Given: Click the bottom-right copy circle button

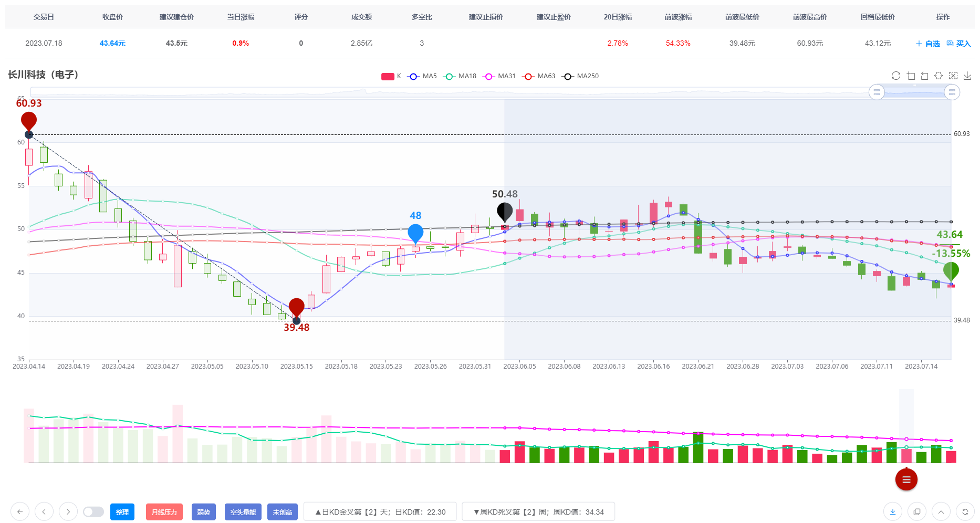Looking at the screenshot, I should click(x=917, y=511).
